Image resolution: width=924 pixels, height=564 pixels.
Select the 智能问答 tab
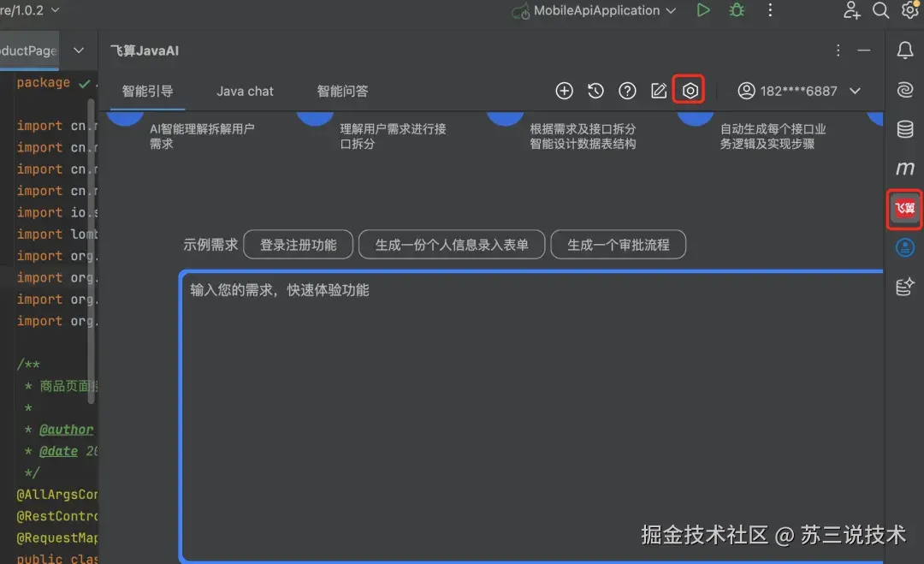tap(342, 91)
